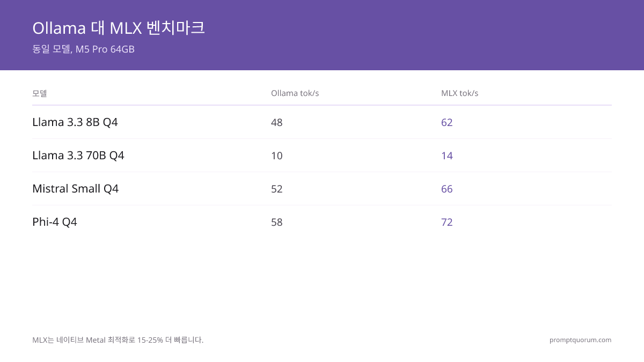
Task: Click the 'Llama 3.3 70B Q4' row label
Action: pos(78,156)
